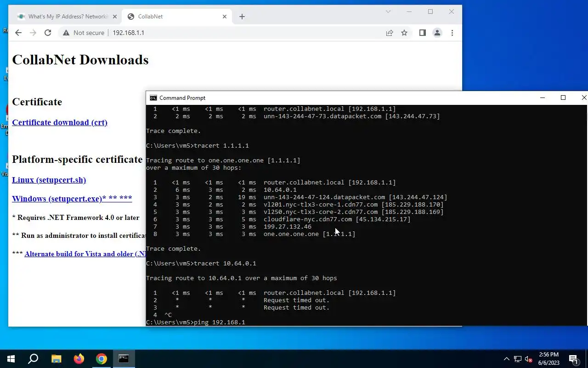Open the Not secure site info warning
588x368 pixels.
pos(84,33)
